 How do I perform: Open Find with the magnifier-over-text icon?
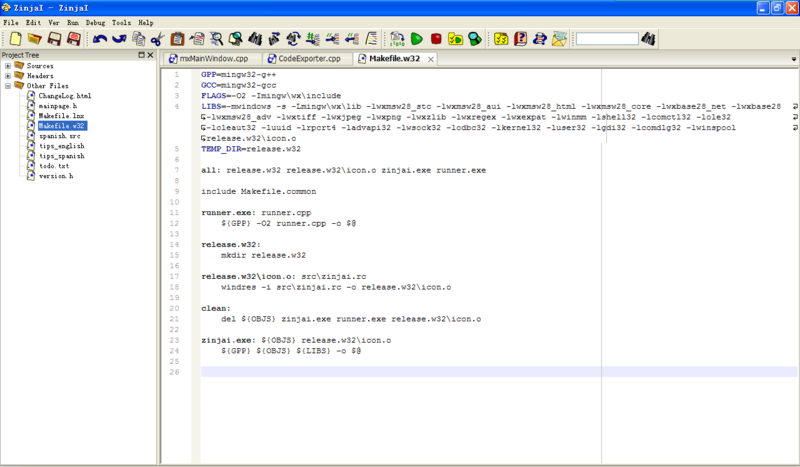[216, 39]
